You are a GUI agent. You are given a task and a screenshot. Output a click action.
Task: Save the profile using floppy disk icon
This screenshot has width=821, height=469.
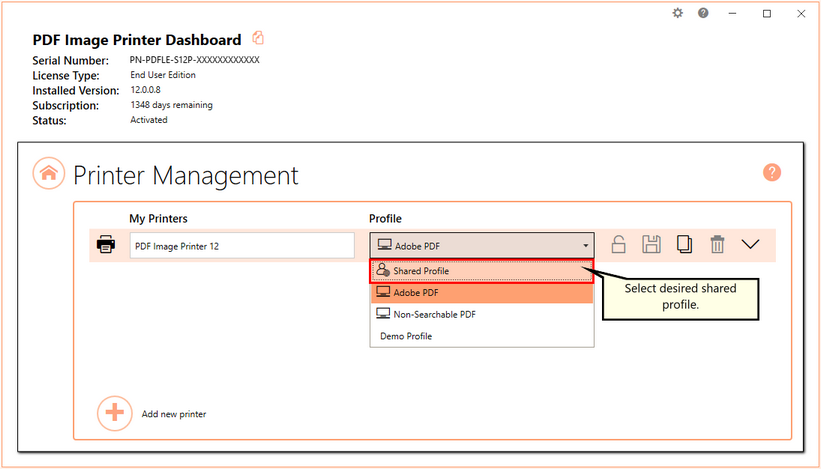click(x=651, y=244)
